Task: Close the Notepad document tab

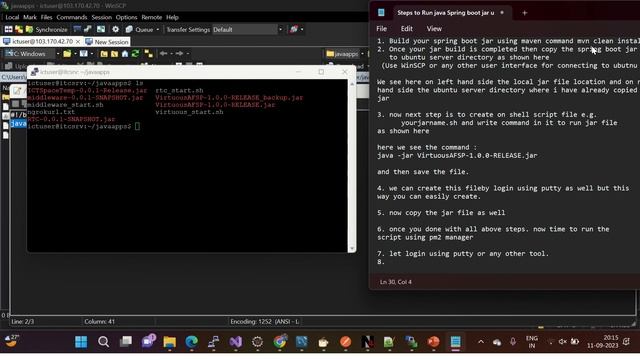Action: (502, 13)
